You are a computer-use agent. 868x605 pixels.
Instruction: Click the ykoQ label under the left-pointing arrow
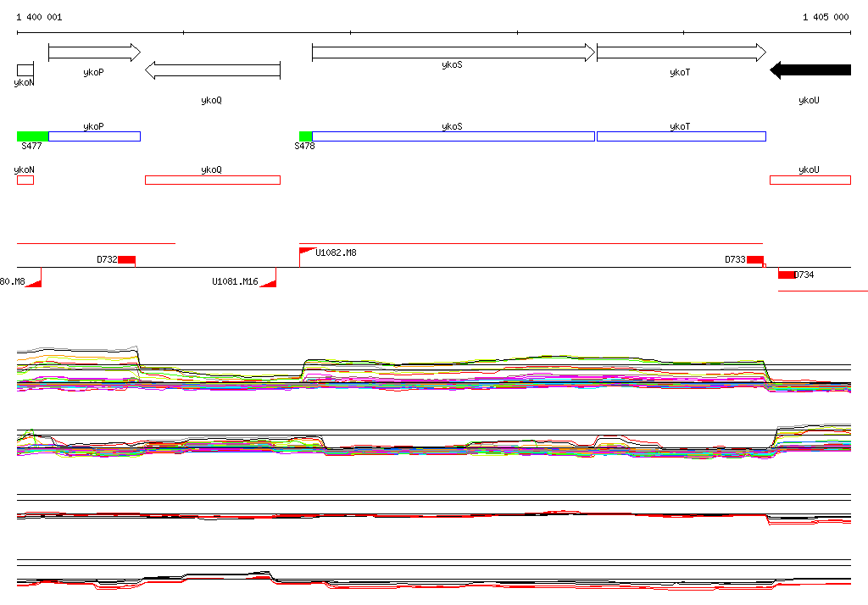point(211,101)
